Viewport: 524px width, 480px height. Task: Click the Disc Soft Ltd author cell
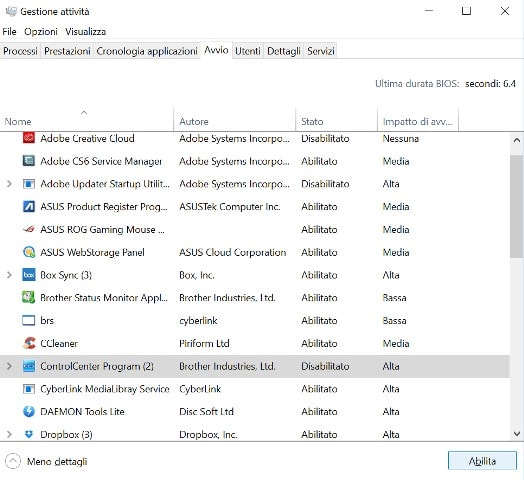pyautogui.click(x=206, y=411)
